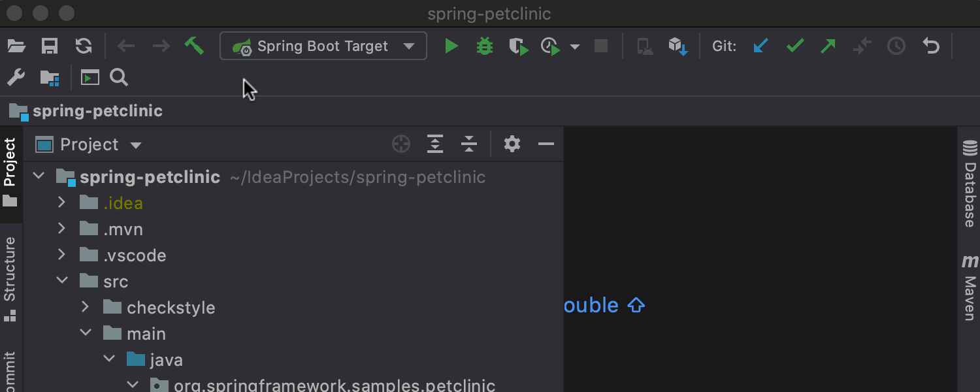The height and width of the screenshot is (392, 980).
Task: Open the Maven side tab
Action: pyautogui.click(x=970, y=287)
